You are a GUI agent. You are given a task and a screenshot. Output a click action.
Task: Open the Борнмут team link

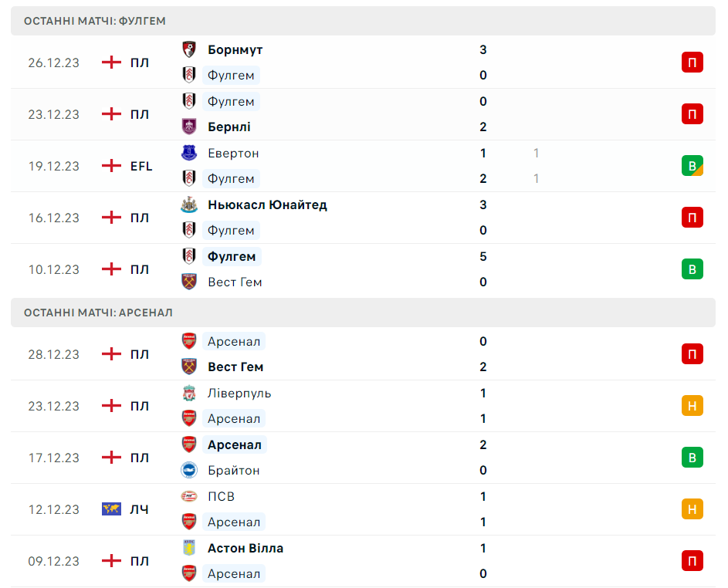tap(235, 49)
